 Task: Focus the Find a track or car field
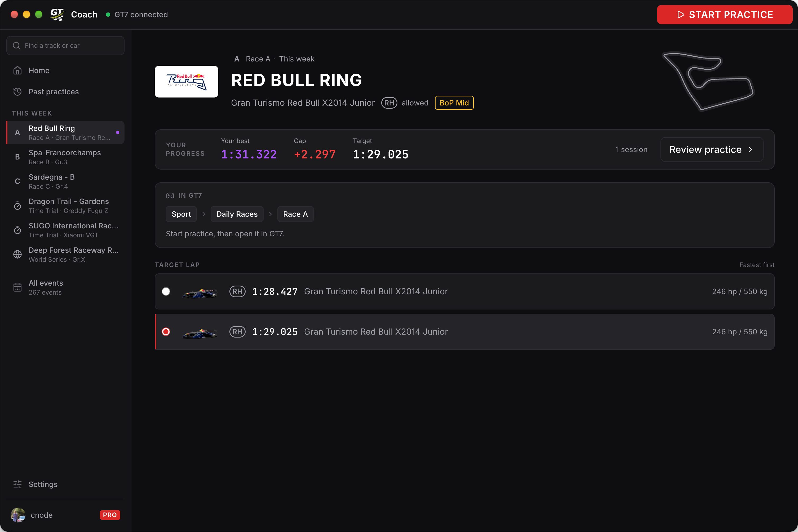click(65, 46)
